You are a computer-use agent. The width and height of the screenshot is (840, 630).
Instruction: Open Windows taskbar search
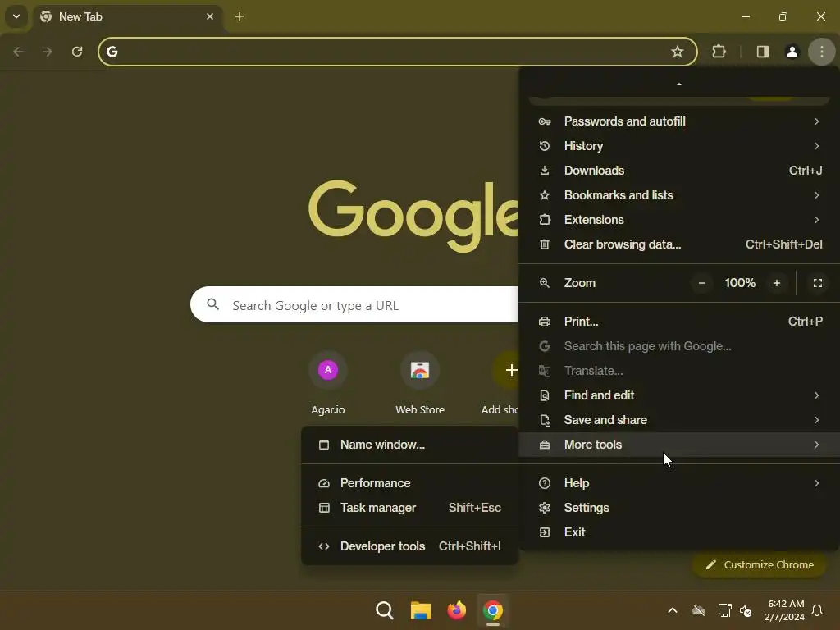click(384, 610)
